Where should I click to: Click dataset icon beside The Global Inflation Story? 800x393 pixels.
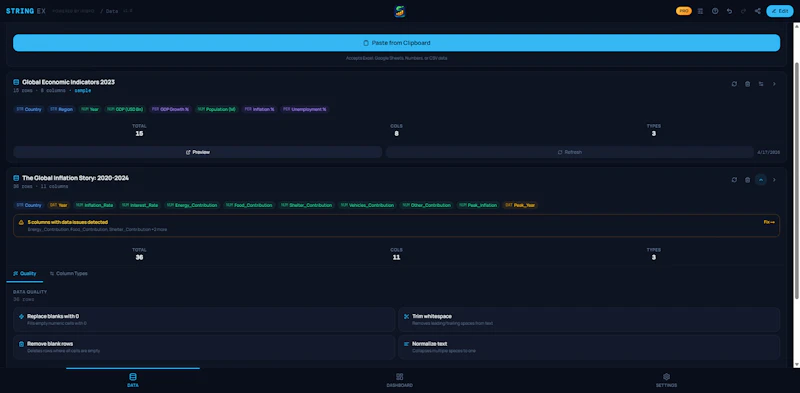coord(16,178)
